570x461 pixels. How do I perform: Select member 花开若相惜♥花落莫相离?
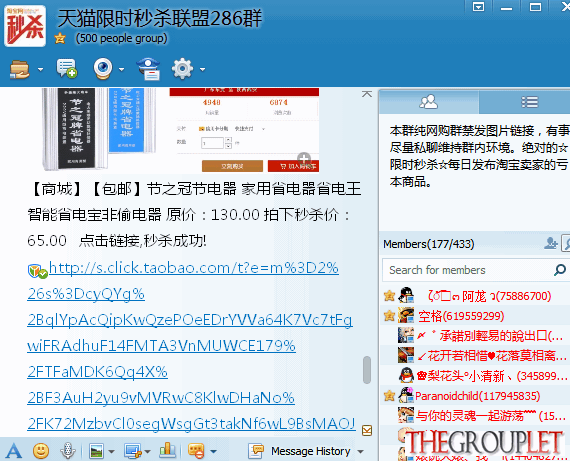475,356
